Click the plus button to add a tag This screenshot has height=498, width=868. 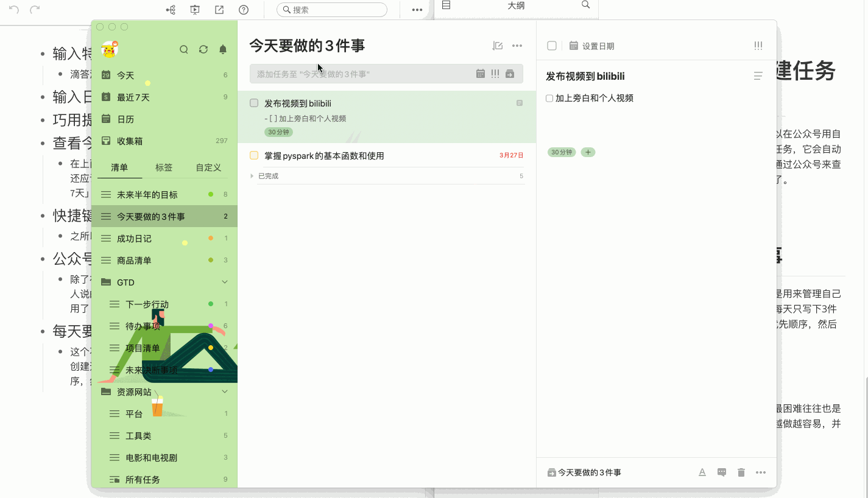588,152
